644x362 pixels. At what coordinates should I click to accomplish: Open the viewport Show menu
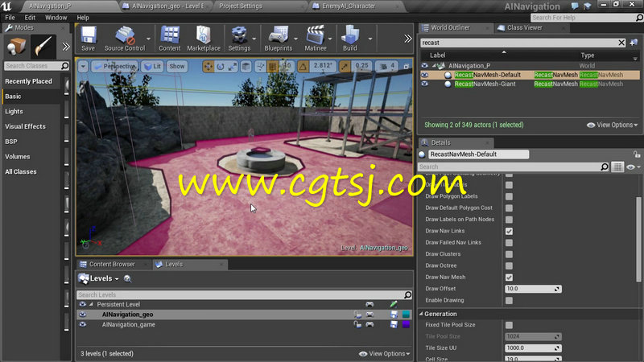pyautogui.click(x=177, y=66)
